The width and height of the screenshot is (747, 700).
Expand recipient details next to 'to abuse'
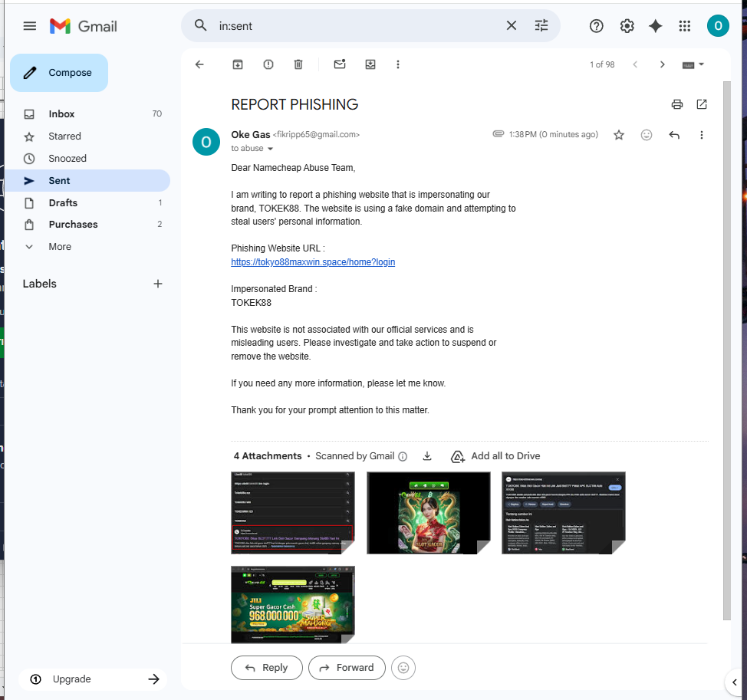(270, 149)
